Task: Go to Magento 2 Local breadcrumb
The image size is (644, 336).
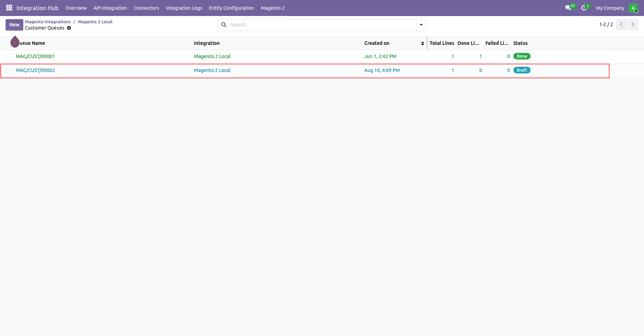Action: click(95, 22)
